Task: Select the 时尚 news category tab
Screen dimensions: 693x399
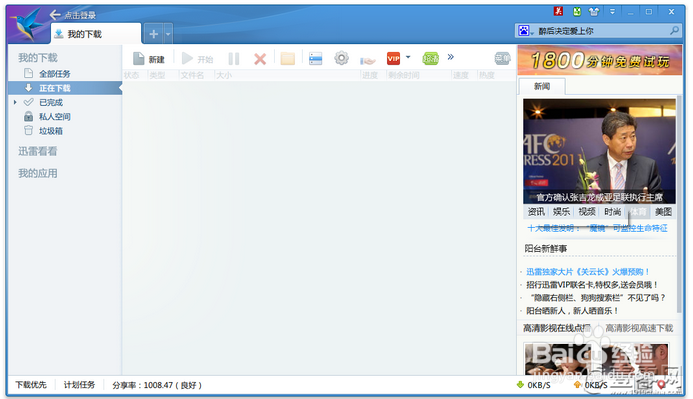Action: 613,212
